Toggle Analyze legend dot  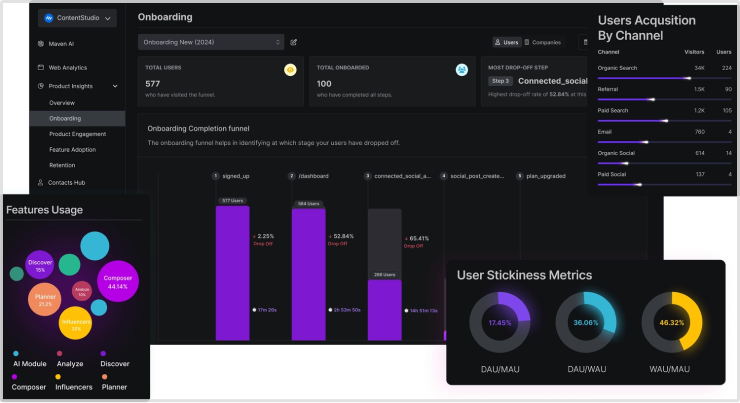point(59,353)
